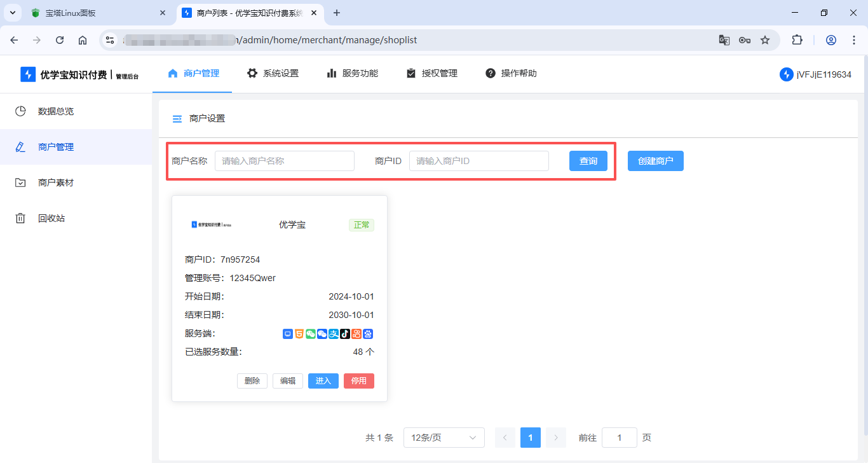Viewport: 868px width, 463px height.
Task: Click 停用 to disable the merchant
Action: click(358, 380)
